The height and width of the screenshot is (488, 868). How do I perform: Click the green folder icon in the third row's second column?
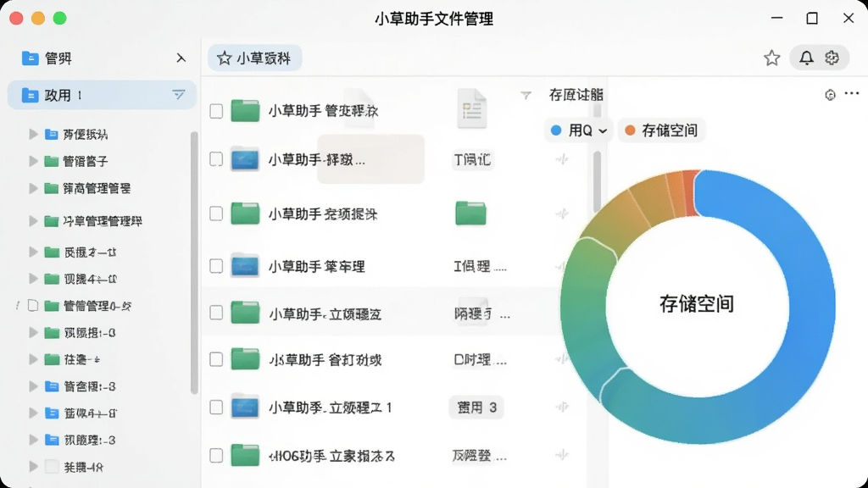470,213
